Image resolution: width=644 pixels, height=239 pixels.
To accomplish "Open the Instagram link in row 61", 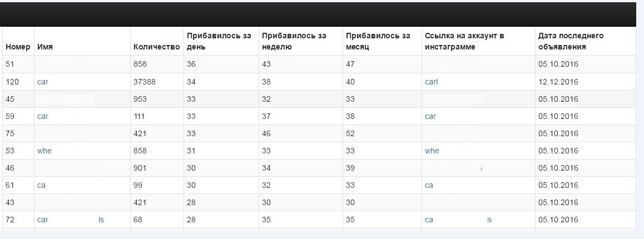I will (429, 185).
